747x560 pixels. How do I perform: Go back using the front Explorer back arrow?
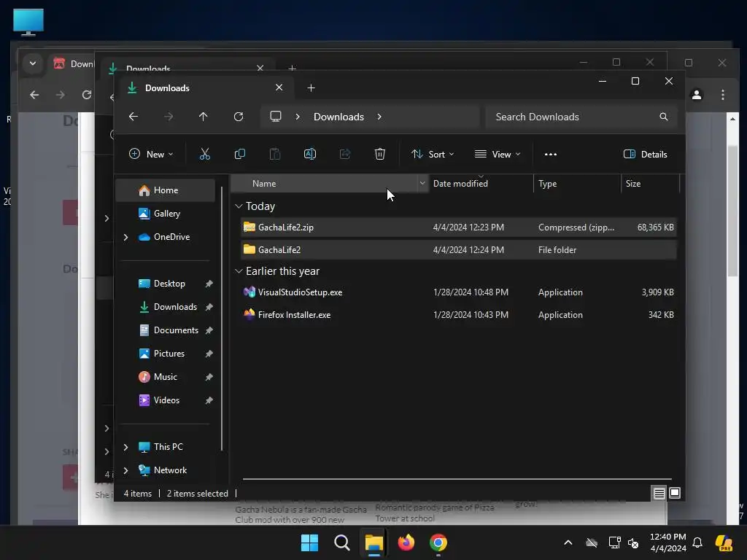(x=133, y=117)
